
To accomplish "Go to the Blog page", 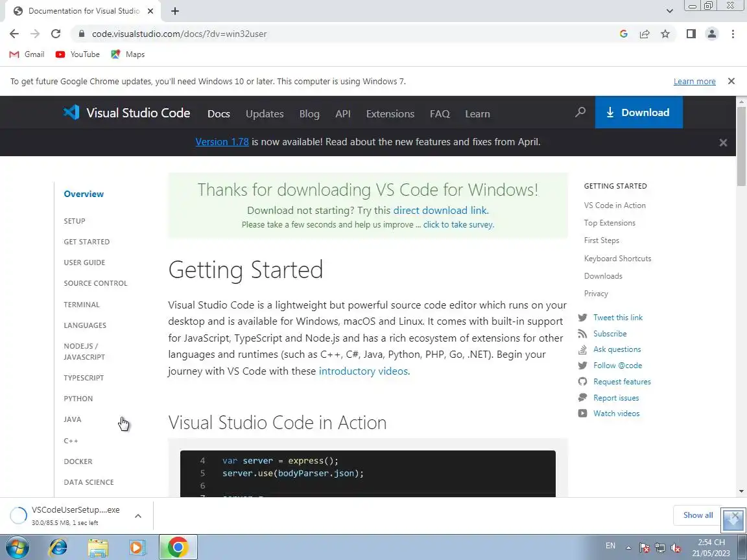I will [309, 114].
